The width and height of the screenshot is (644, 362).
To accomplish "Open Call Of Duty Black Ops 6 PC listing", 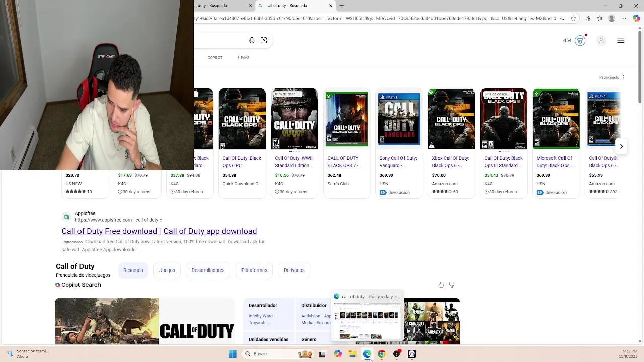I will point(242,161).
